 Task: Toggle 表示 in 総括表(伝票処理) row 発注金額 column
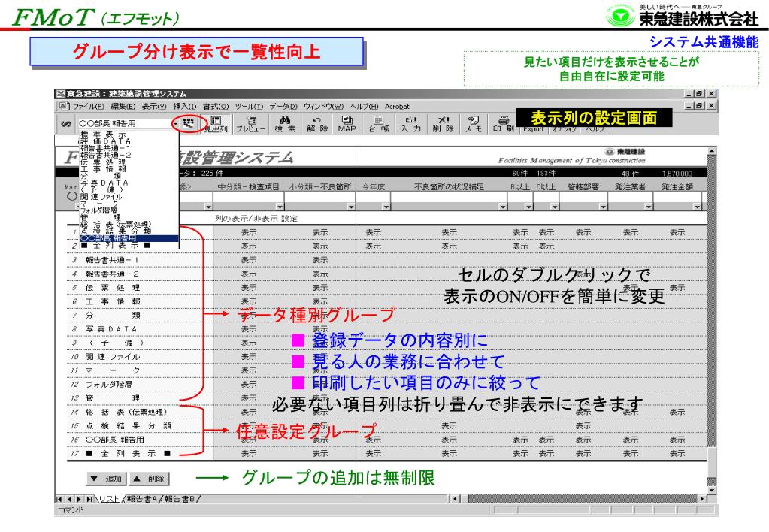click(x=677, y=413)
